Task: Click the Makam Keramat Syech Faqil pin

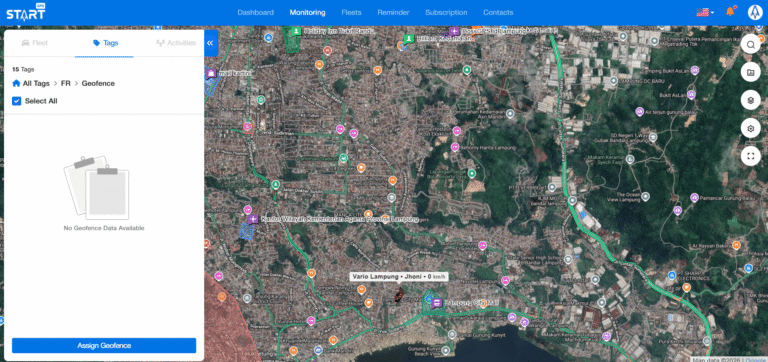Action: coord(630,159)
